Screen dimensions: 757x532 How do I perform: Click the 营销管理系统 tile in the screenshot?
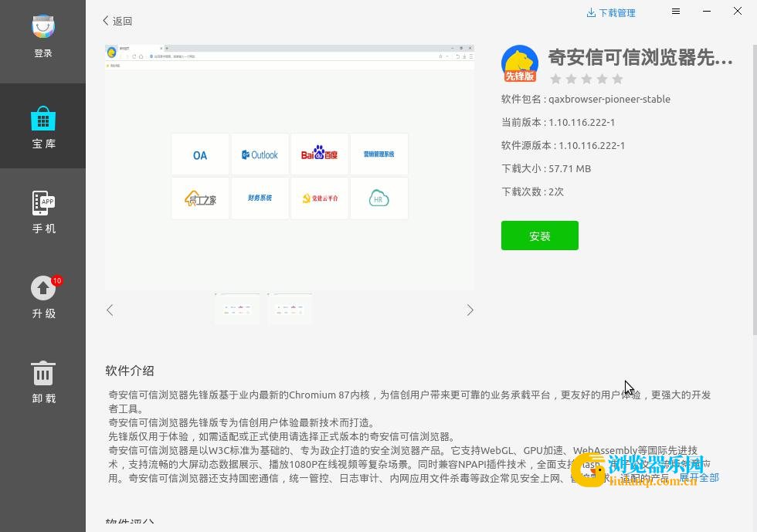[379, 154]
